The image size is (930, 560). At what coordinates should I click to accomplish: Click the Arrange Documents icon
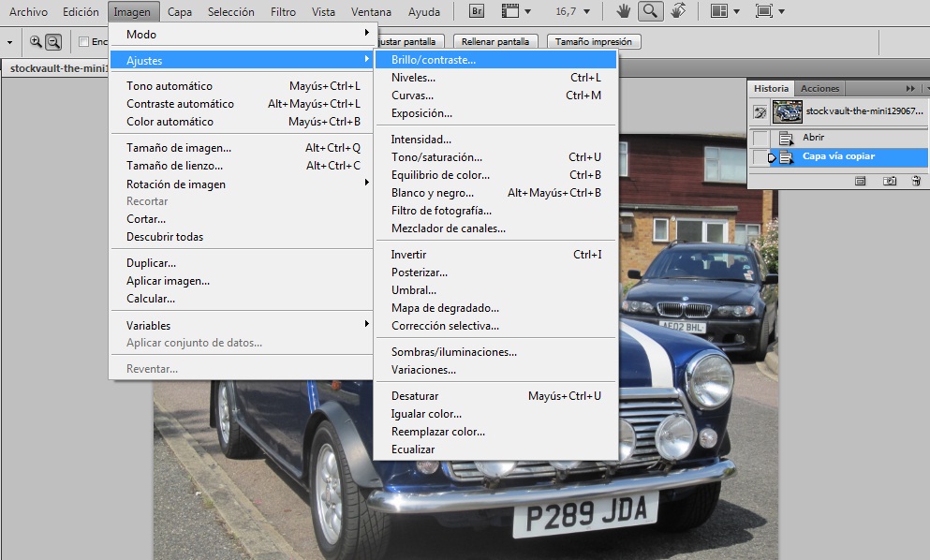(x=719, y=11)
